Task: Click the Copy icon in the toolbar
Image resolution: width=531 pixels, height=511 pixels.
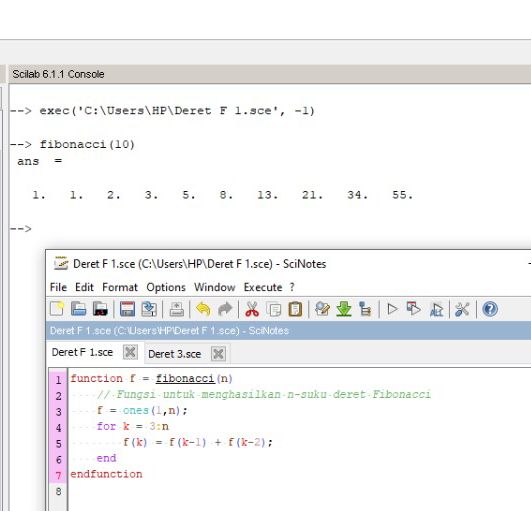Action: (x=274, y=309)
